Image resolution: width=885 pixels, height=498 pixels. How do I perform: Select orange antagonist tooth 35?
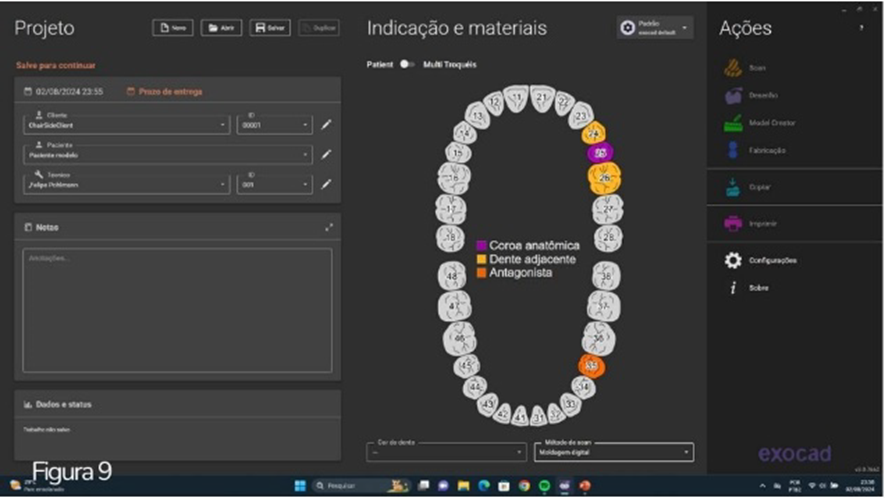(591, 366)
